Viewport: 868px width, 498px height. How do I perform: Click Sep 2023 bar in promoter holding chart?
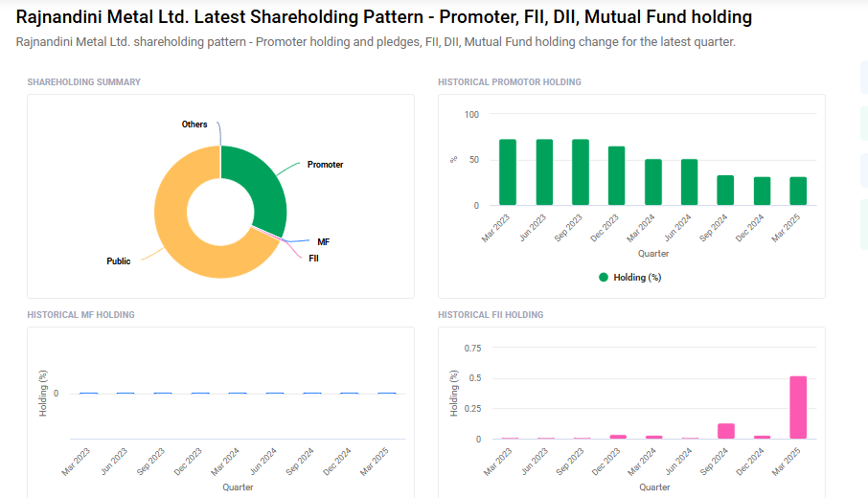pos(581,172)
